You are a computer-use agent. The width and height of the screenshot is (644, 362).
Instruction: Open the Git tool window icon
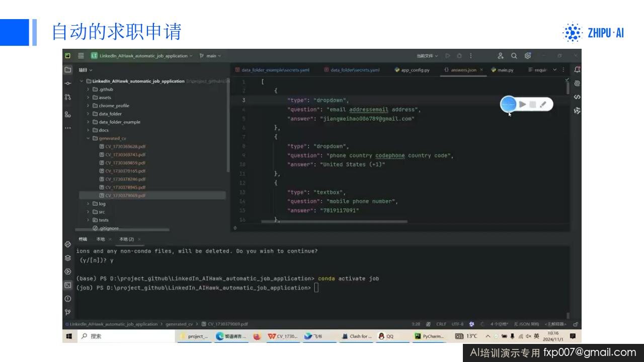68,312
